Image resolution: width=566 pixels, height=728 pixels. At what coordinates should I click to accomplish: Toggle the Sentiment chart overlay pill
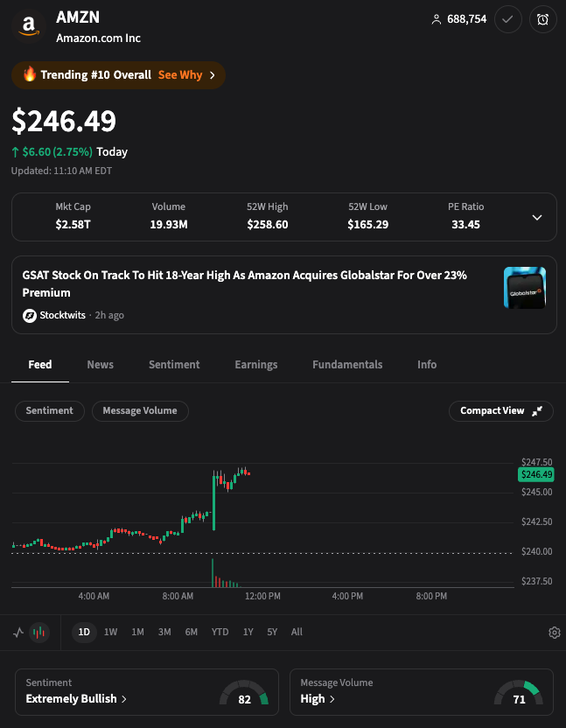pos(50,411)
